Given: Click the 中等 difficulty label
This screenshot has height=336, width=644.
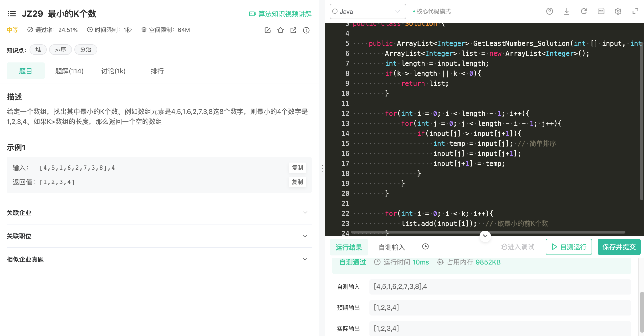Looking at the screenshot, I should coord(12,30).
